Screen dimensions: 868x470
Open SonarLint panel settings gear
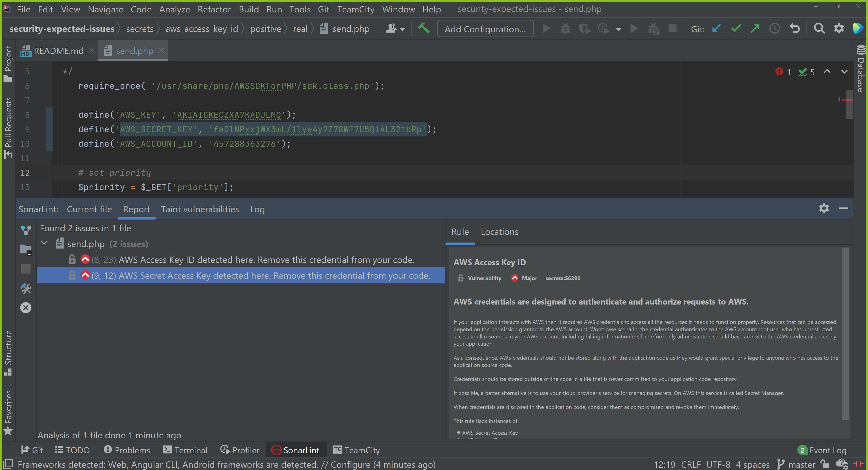[x=824, y=209]
